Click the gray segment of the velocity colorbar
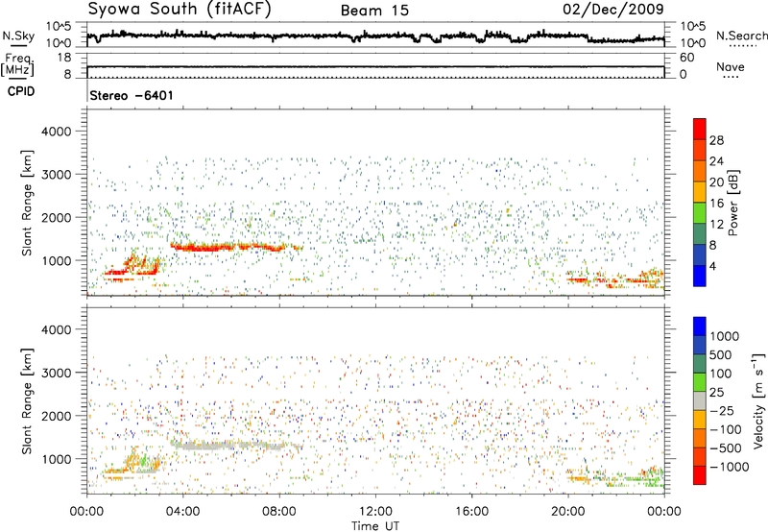The width and height of the screenshot is (768, 532). coord(700,400)
